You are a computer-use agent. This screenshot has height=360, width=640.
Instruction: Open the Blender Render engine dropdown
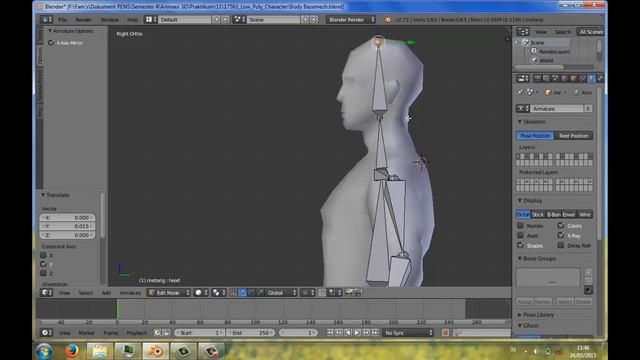pos(351,20)
